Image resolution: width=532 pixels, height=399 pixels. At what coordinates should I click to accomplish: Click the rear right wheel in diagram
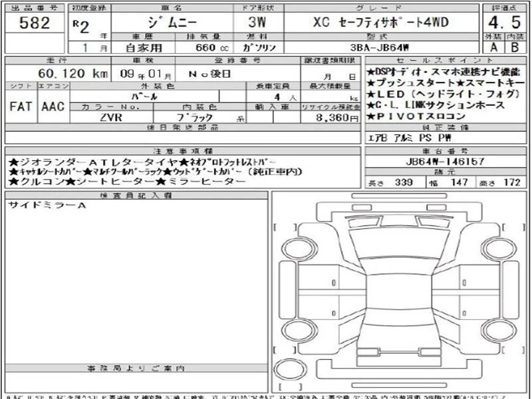[498, 331]
